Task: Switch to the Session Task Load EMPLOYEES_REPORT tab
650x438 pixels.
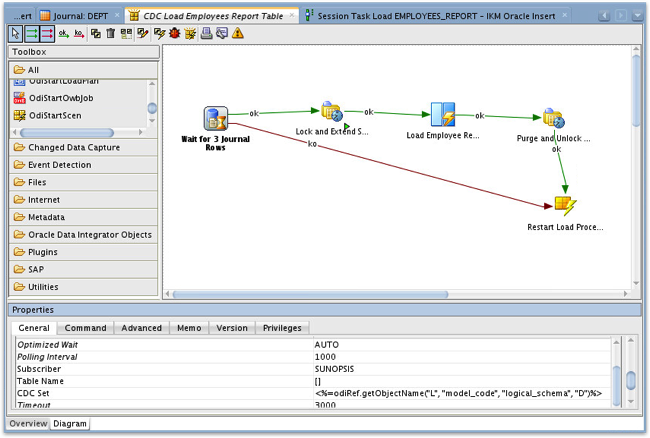Action: pyautogui.click(x=436, y=16)
